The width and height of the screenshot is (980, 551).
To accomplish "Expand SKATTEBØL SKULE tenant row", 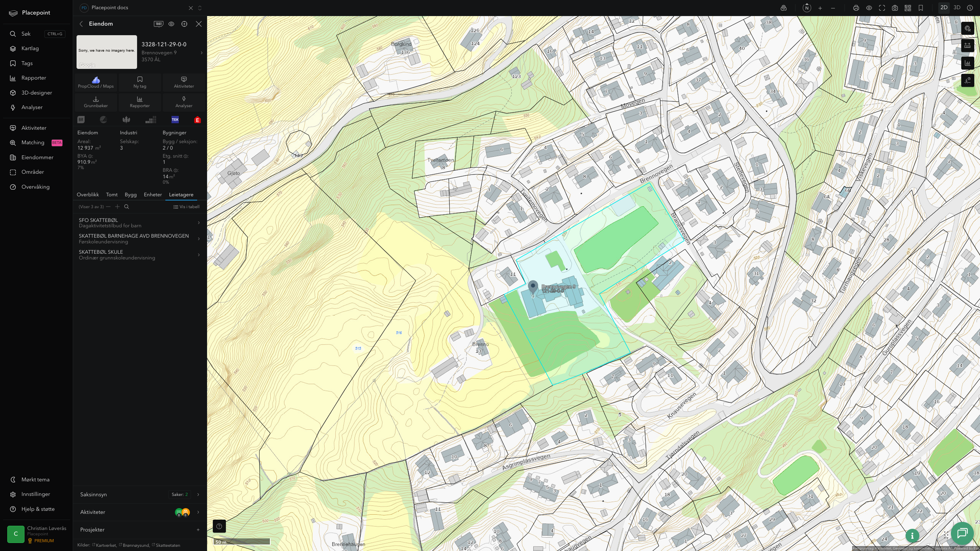I will coord(140,255).
